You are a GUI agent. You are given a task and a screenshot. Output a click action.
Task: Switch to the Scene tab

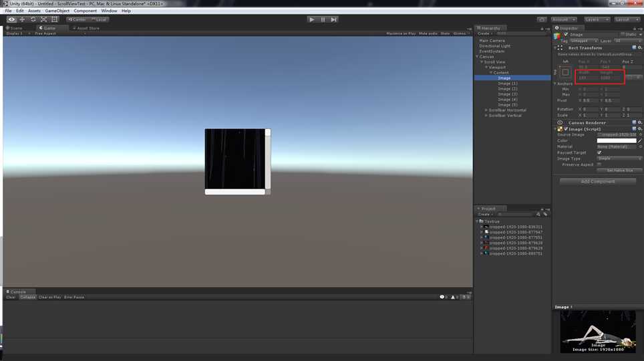[15, 28]
